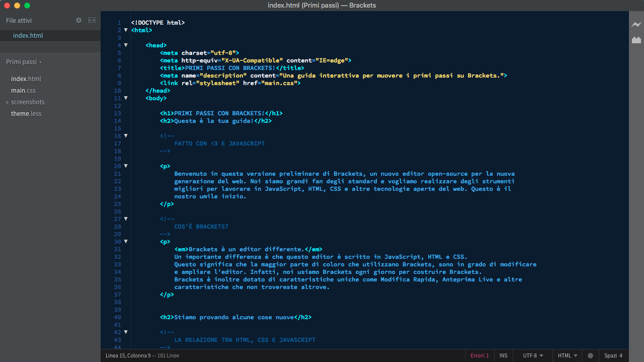This screenshot has height=362, width=644.
Task: Click the split view icon in sidebar header
Action: tap(92, 21)
